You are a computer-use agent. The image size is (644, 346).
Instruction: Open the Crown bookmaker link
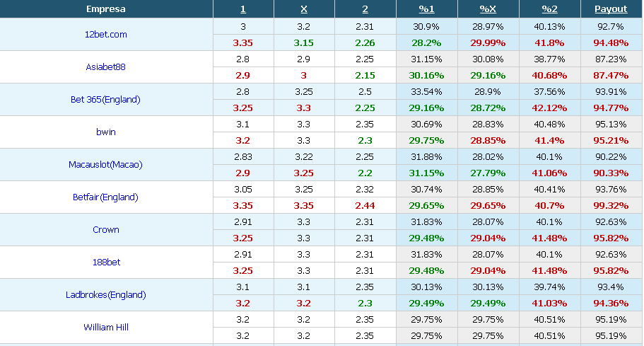[x=105, y=230]
